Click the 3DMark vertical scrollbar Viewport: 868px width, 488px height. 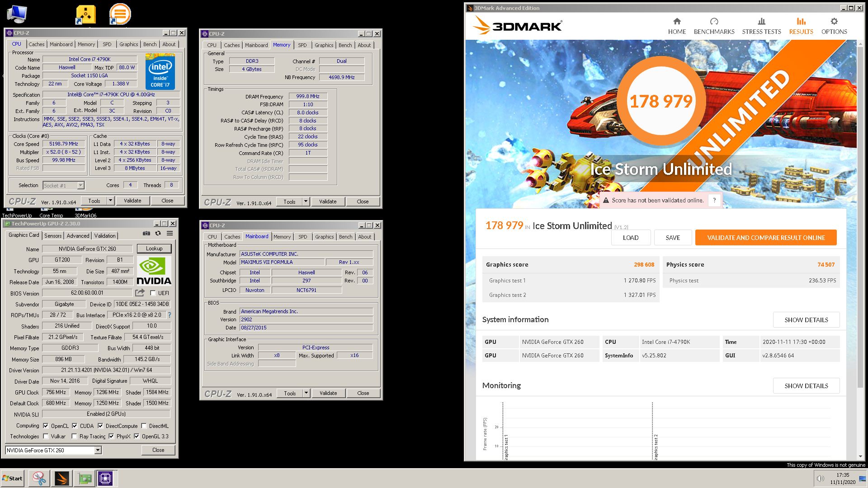pyautogui.click(x=860, y=217)
